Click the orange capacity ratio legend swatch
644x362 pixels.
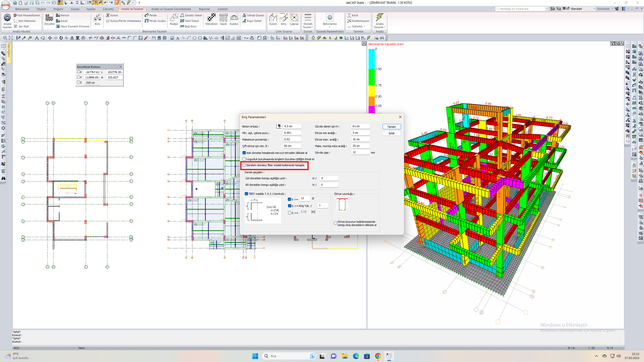click(372, 101)
